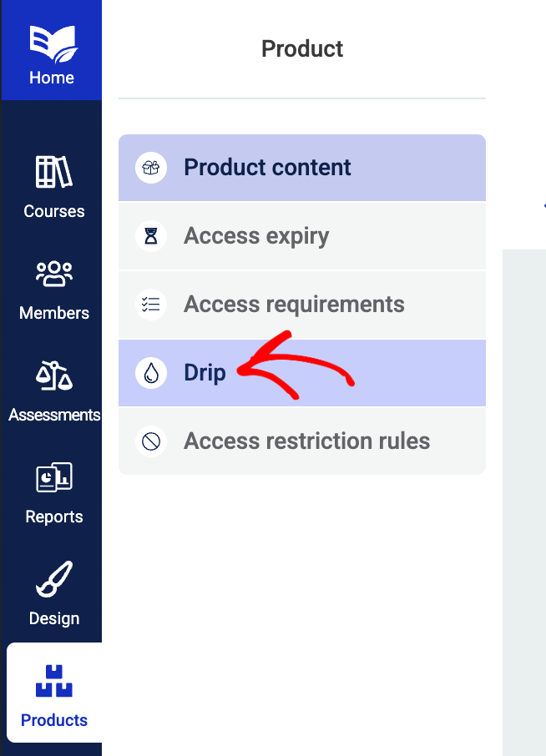Select the Members people icon
This screenshot has height=756, width=546.
pyautogui.click(x=54, y=274)
